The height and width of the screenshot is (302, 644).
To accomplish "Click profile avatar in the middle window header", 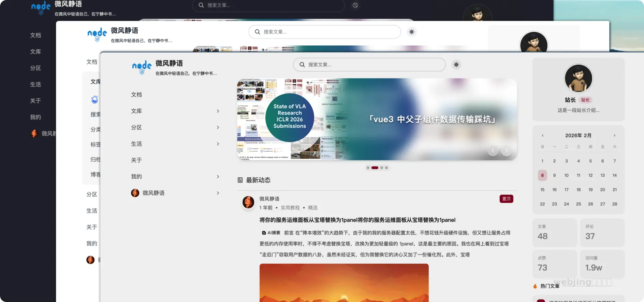I will point(534,42).
